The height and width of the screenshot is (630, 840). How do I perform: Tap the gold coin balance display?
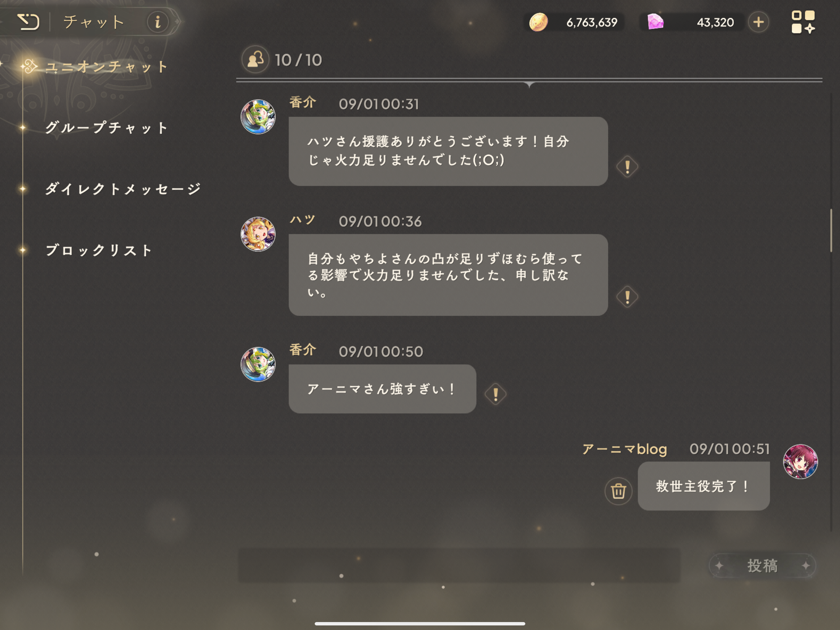[x=574, y=22]
